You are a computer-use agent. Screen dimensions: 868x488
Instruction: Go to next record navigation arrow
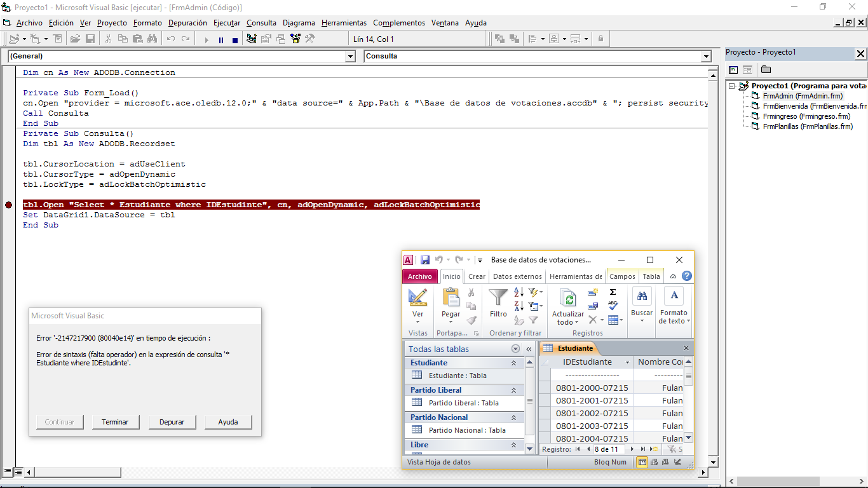tap(632, 449)
